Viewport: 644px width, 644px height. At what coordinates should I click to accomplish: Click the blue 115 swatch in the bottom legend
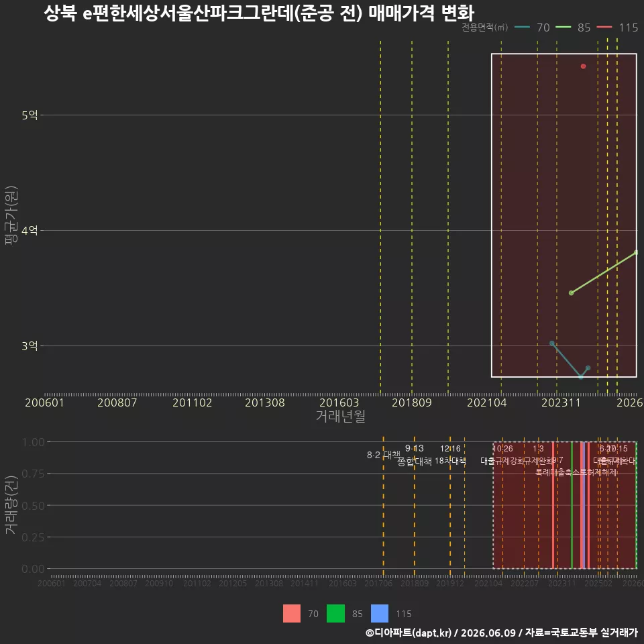click(x=380, y=614)
